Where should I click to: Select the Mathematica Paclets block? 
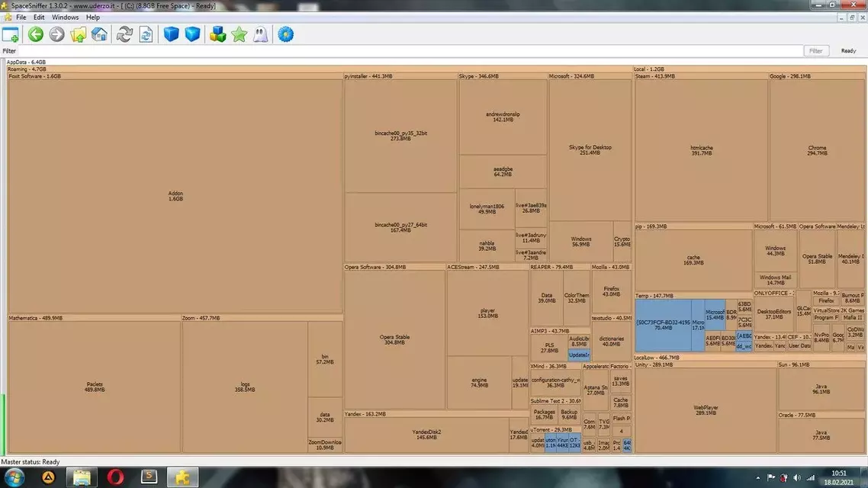pos(95,387)
